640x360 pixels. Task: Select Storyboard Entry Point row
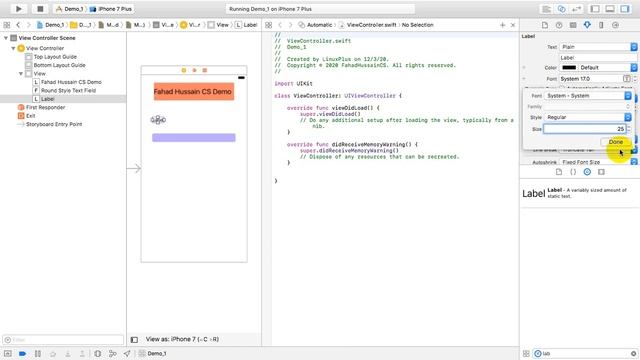[54, 124]
